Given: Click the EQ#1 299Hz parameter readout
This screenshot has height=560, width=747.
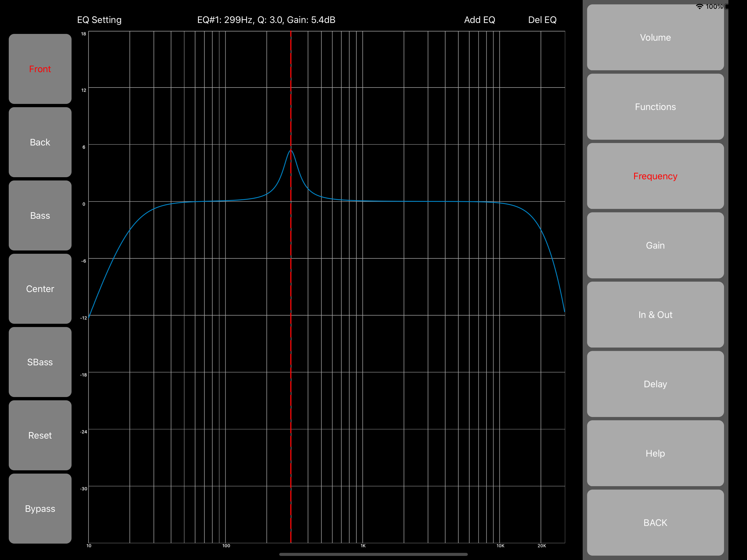Looking at the screenshot, I should click(x=266, y=20).
